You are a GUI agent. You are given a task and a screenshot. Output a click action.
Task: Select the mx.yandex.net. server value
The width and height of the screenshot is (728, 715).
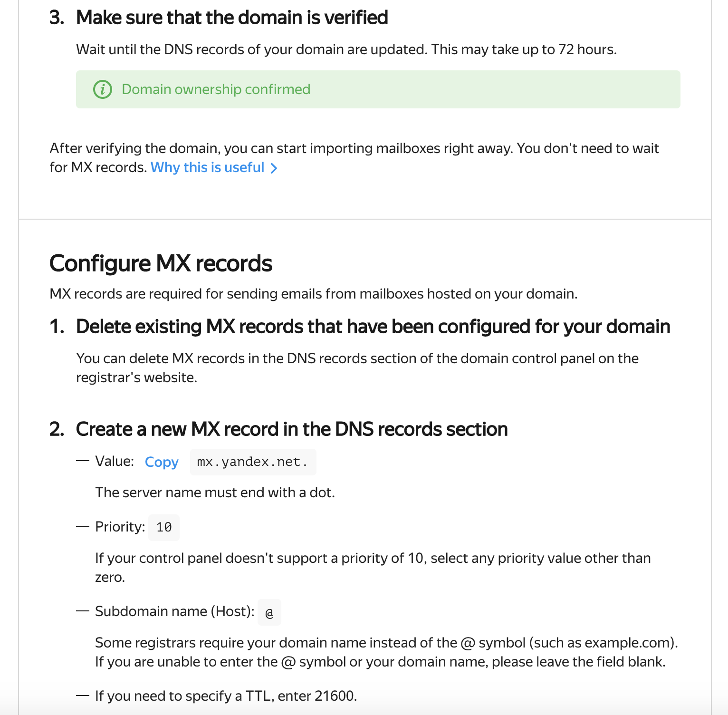pos(253,462)
